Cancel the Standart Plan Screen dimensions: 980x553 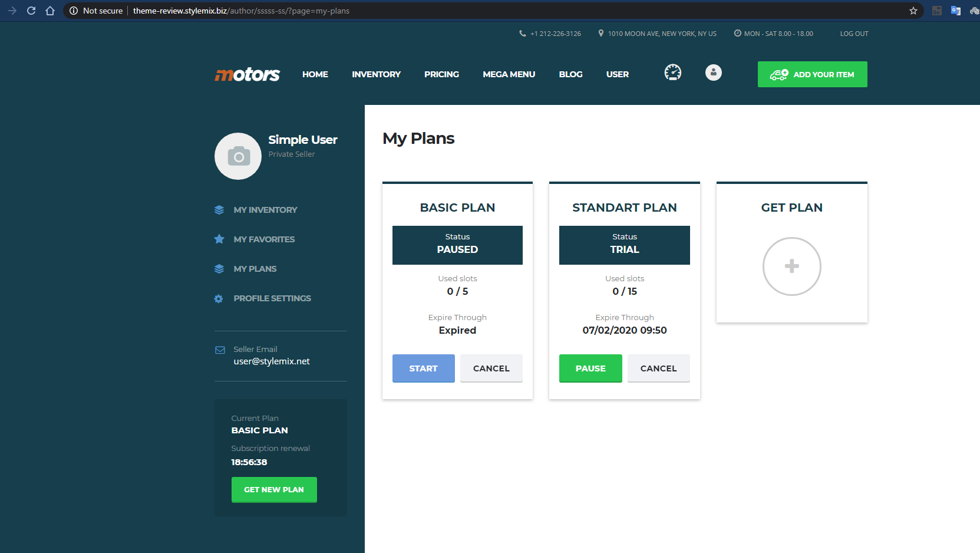pyautogui.click(x=658, y=368)
